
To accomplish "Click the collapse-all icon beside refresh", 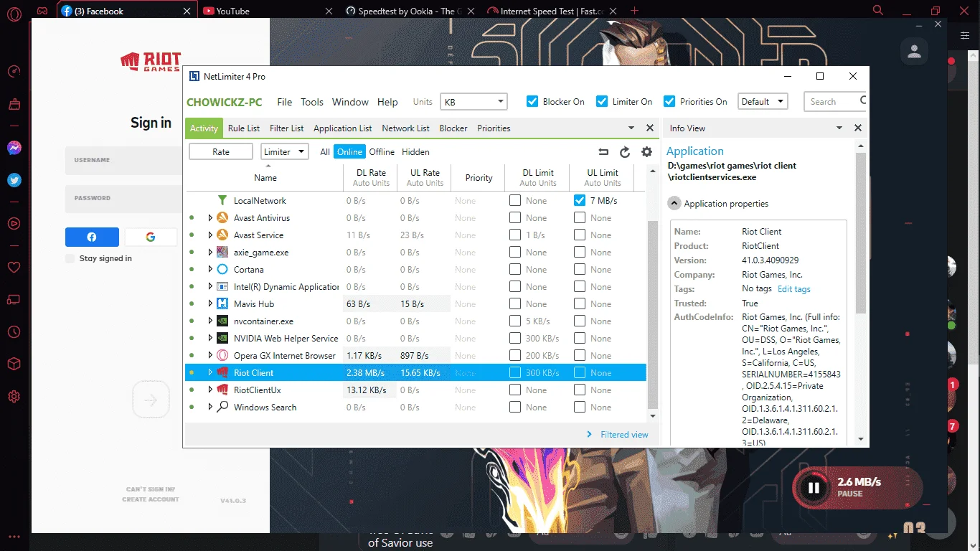I will click(603, 152).
